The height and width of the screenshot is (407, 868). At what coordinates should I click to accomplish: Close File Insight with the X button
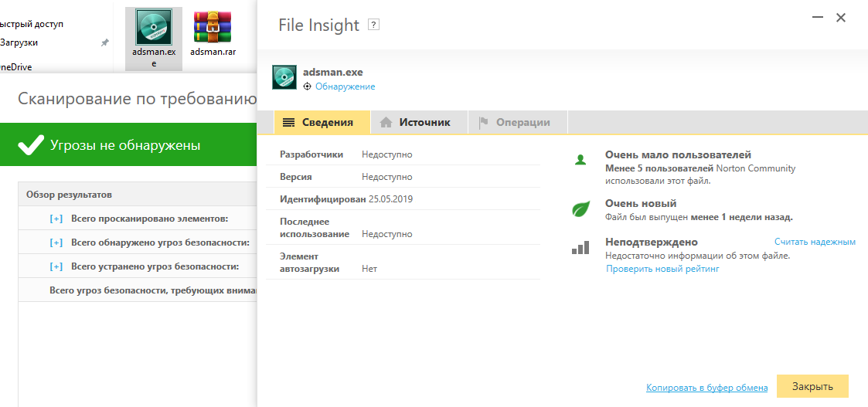tap(841, 18)
